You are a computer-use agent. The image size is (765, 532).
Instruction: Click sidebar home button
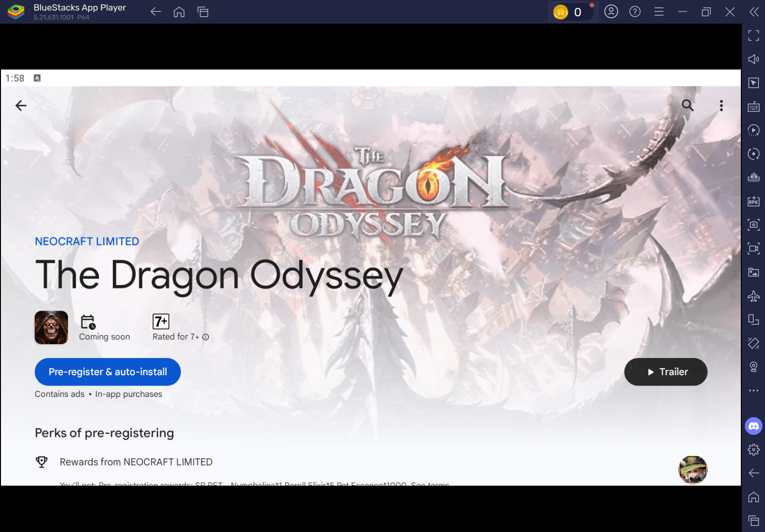tap(753, 497)
